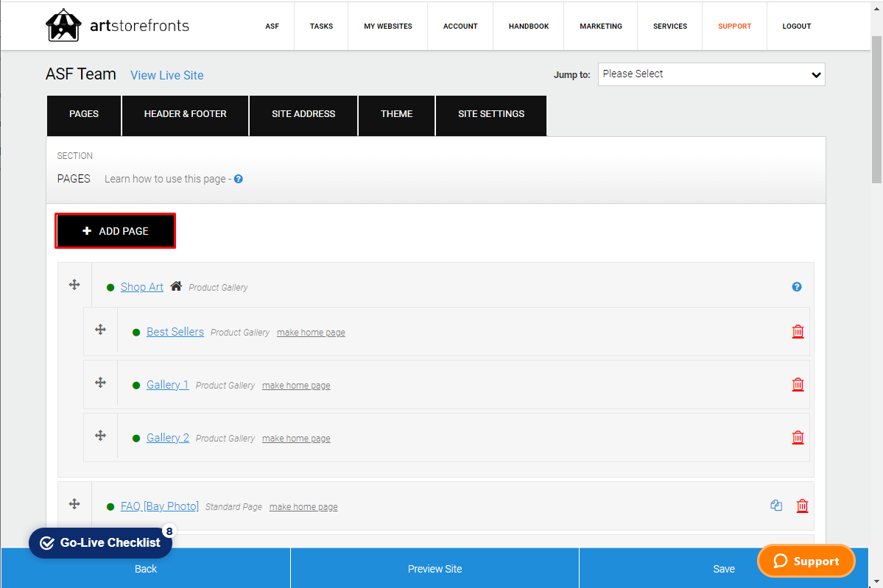This screenshot has width=883, height=588.
Task: Duplicate the FAQ page using the copy icon
Action: click(x=776, y=505)
